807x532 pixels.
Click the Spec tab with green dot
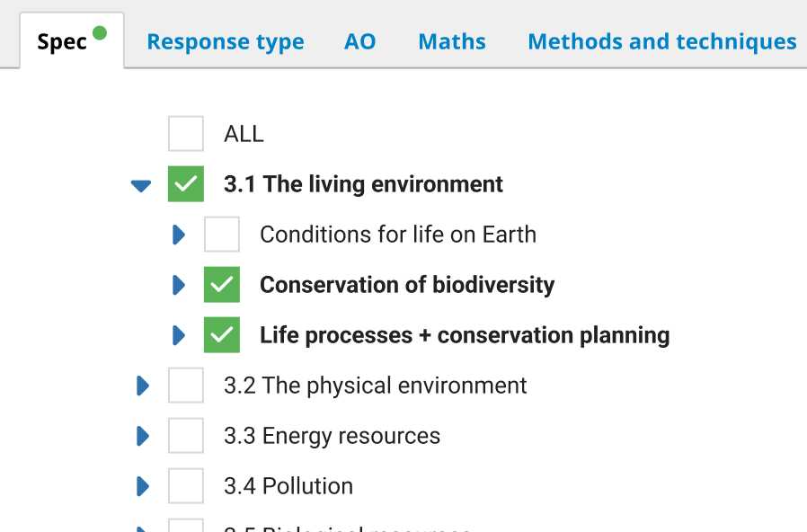pyautogui.click(x=63, y=42)
